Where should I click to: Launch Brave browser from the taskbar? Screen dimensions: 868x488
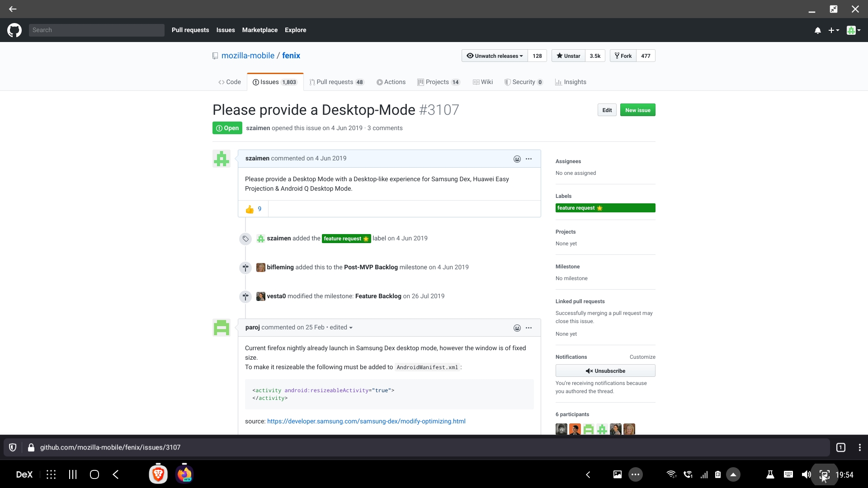click(x=158, y=474)
